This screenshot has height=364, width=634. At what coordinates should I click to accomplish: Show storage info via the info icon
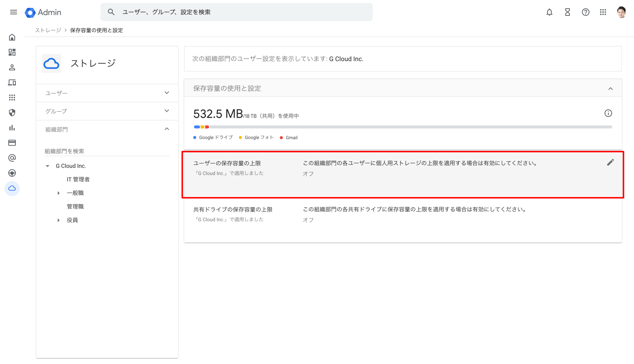coord(608,113)
